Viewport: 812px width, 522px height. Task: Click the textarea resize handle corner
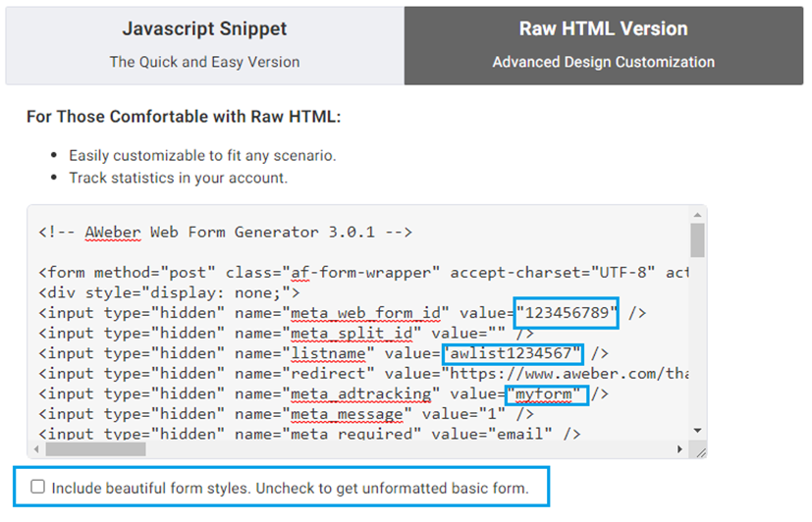click(701, 452)
